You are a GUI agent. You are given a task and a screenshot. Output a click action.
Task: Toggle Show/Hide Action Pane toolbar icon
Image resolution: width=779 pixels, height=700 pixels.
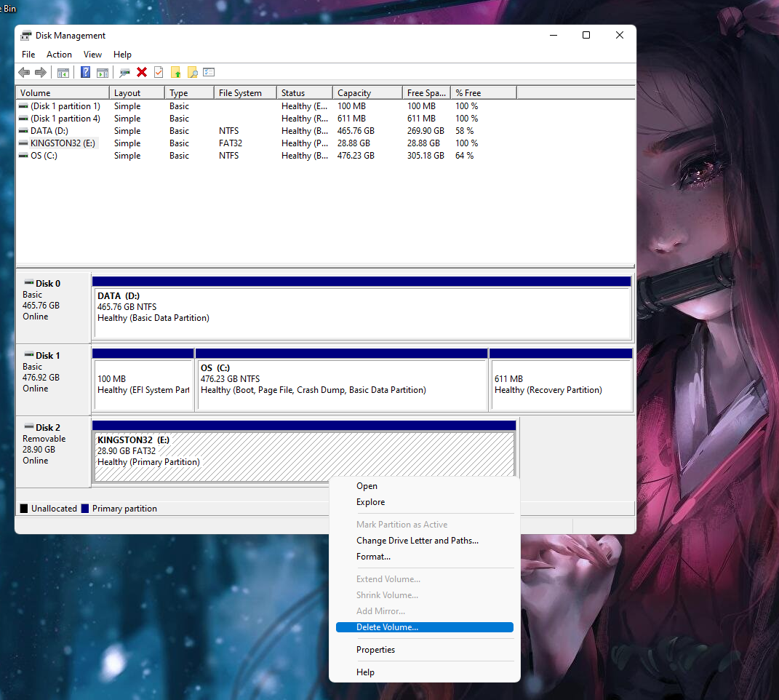tap(103, 73)
